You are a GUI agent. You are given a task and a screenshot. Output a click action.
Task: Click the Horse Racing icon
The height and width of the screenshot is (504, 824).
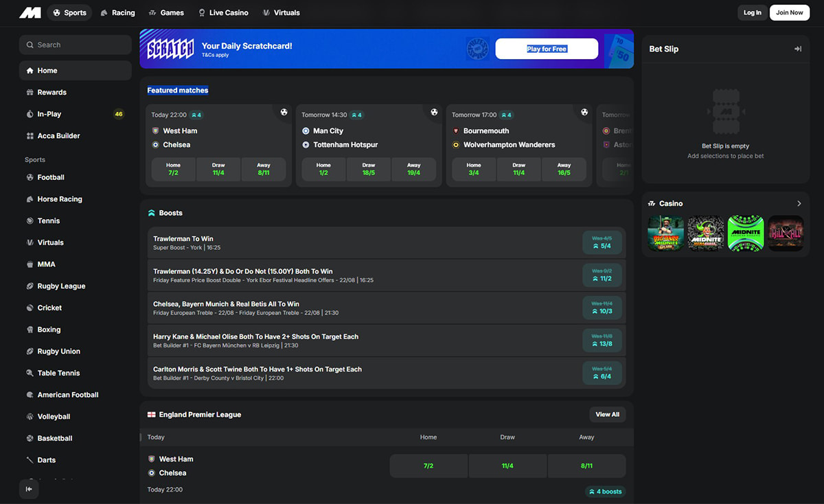(x=30, y=199)
